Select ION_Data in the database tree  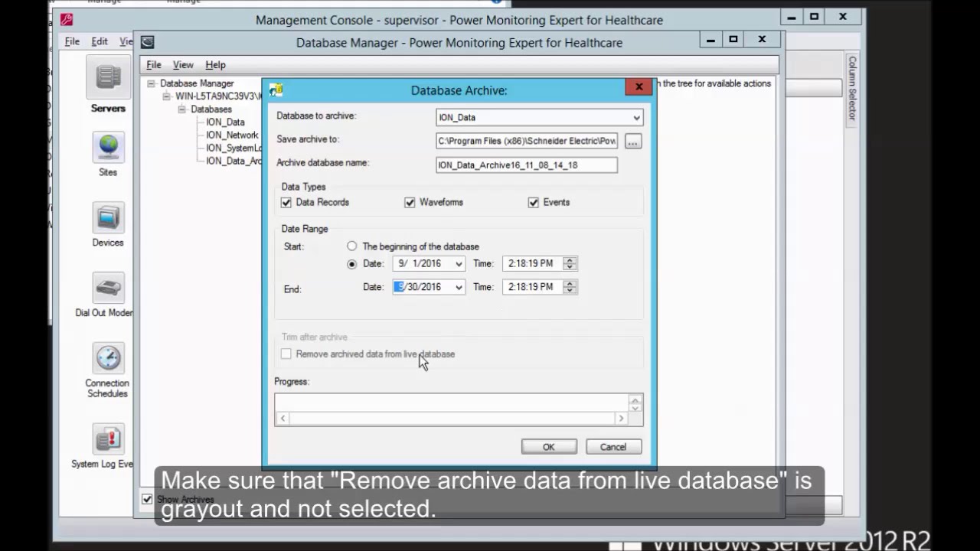click(225, 122)
